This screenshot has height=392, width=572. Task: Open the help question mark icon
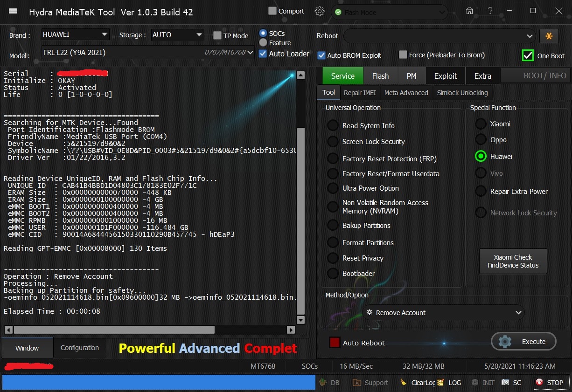click(x=490, y=11)
